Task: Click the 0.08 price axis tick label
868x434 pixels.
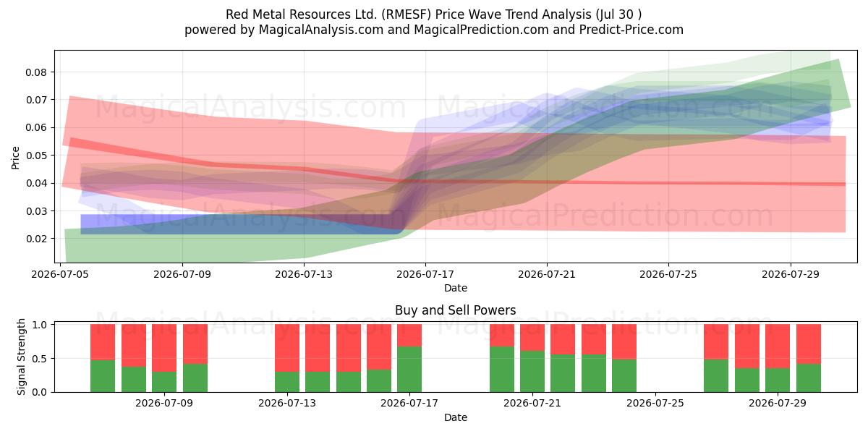Action: (37, 72)
